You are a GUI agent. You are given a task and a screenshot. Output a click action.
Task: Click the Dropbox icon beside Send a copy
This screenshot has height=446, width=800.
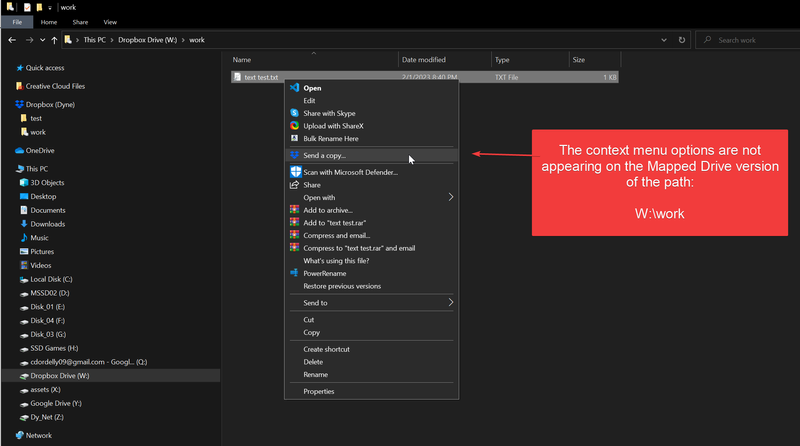pyautogui.click(x=294, y=155)
